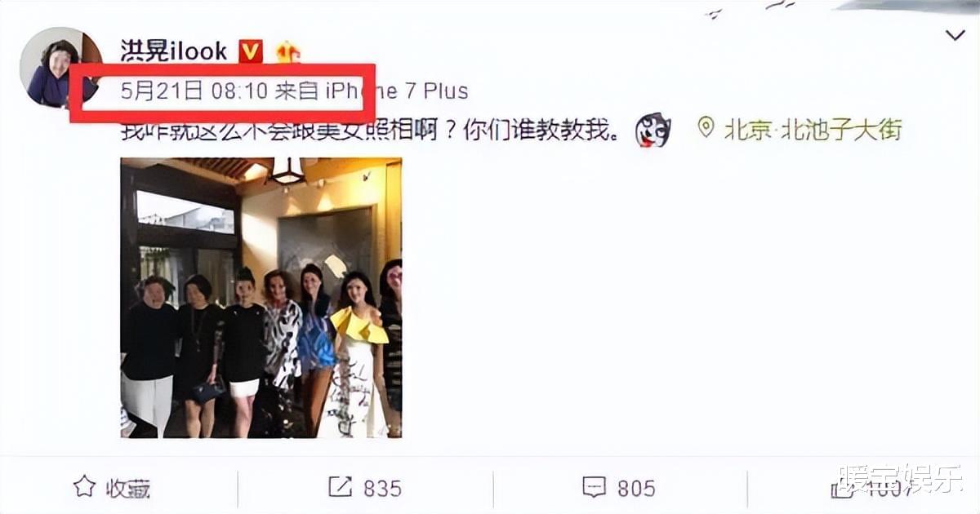Click the 暖宝娱乐 watermark text
Viewport: 980px width, 514px height.
pos(901,481)
